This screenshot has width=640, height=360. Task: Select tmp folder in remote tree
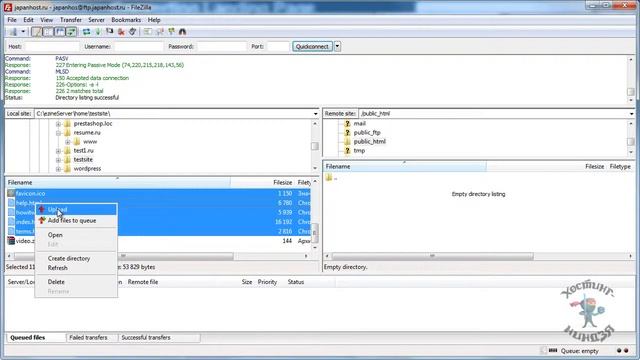tap(359, 151)
